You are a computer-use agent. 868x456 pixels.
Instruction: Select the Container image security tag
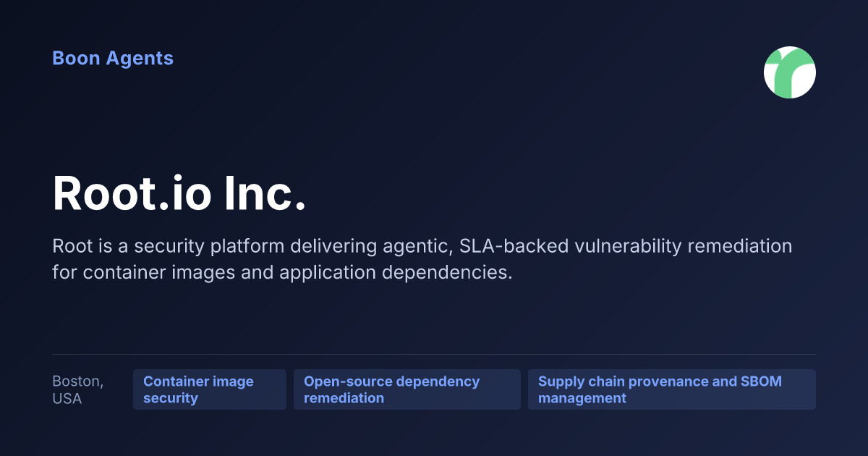(x=210, y=389)
